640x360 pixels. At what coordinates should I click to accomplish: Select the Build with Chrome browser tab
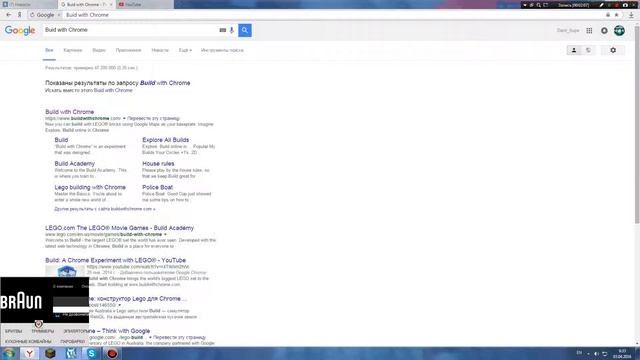86,4
